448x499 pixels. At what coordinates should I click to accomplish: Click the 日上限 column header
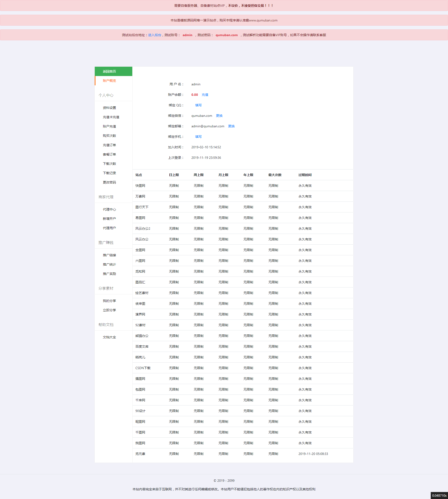click(x=174, y=175)
